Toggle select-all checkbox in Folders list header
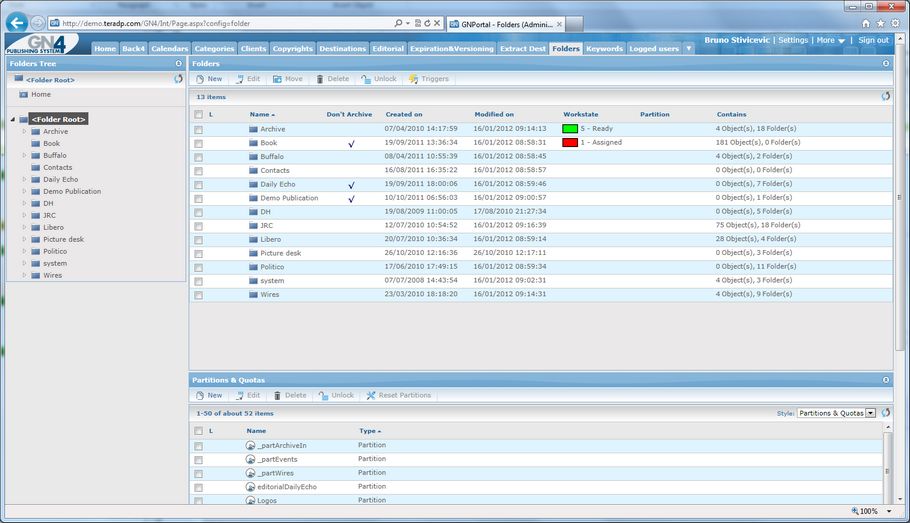 pyautogui.click(x=198, y=114)
